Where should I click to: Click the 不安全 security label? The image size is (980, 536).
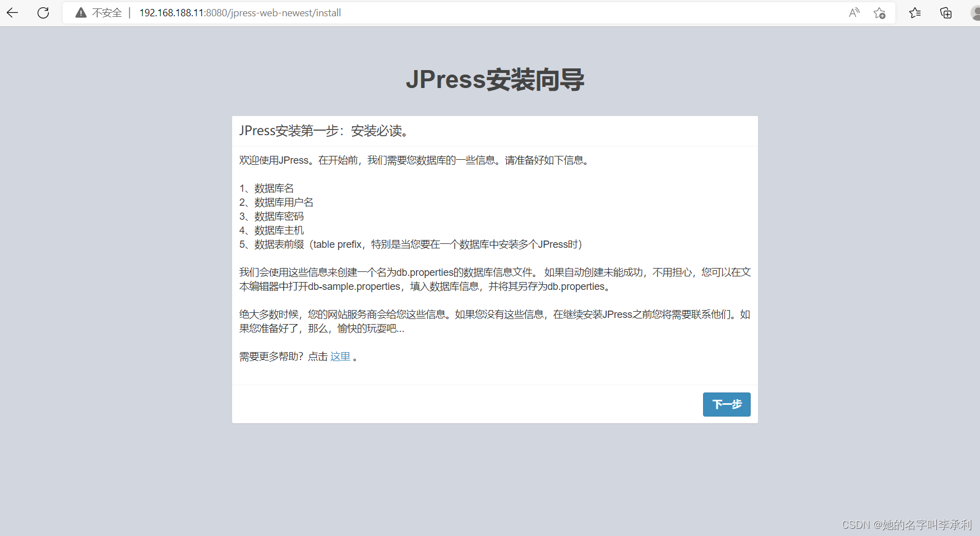point(107,12)
